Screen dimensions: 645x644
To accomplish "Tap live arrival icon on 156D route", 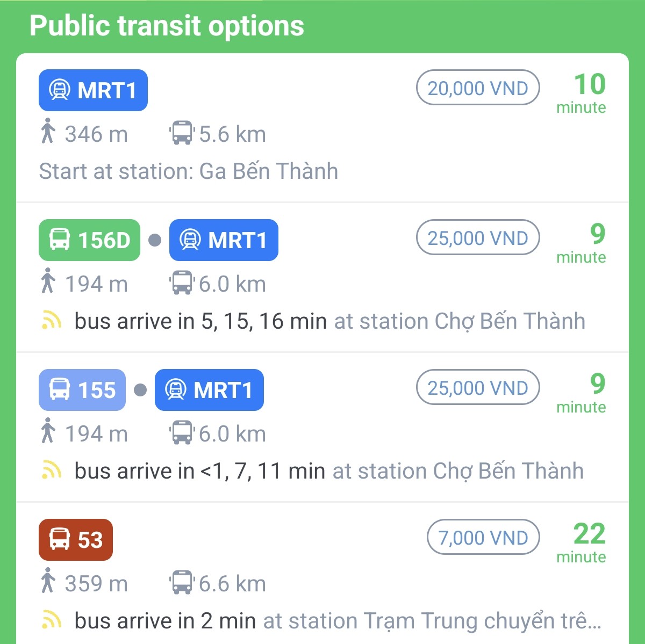I will pos(51,321).
